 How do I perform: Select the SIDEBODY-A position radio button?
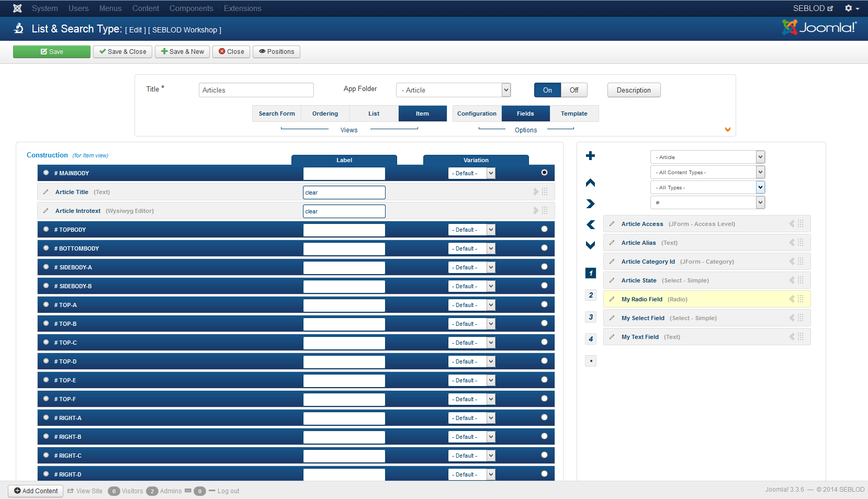pos(544,267)
